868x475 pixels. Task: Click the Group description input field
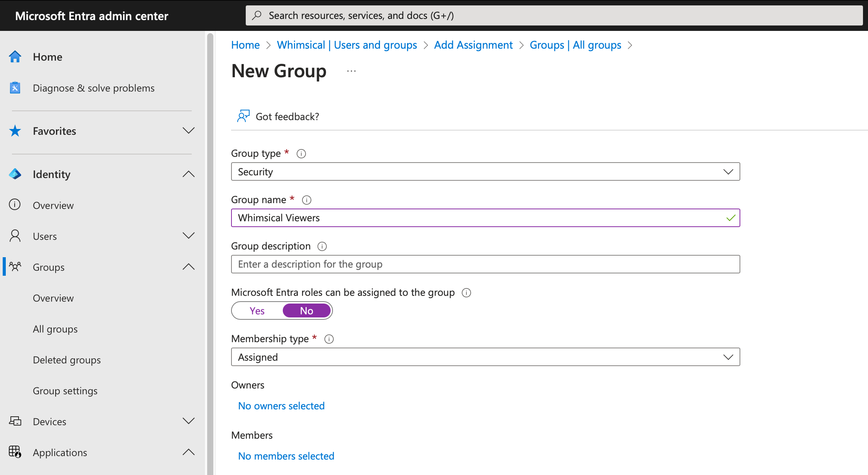click(x=485, y=265)
